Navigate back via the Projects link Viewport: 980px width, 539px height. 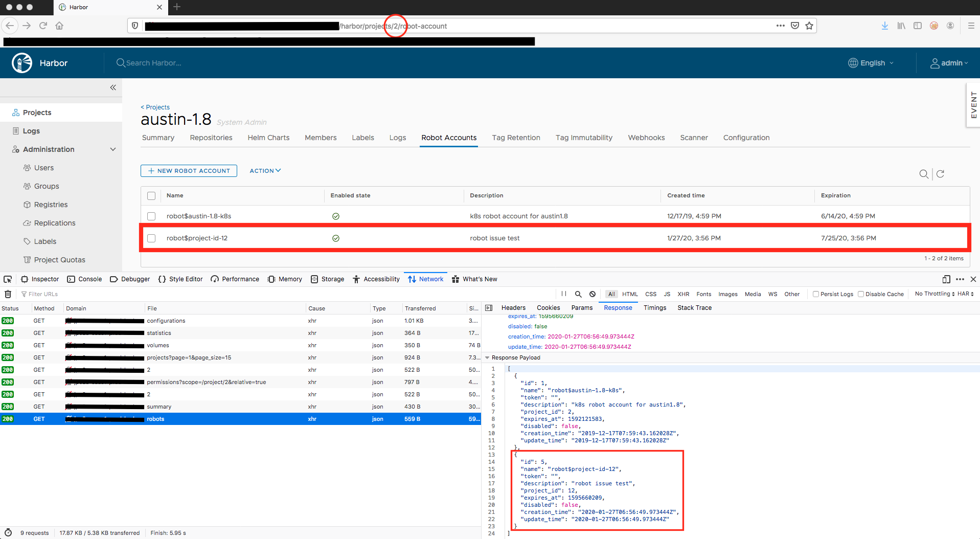(155, 107)
